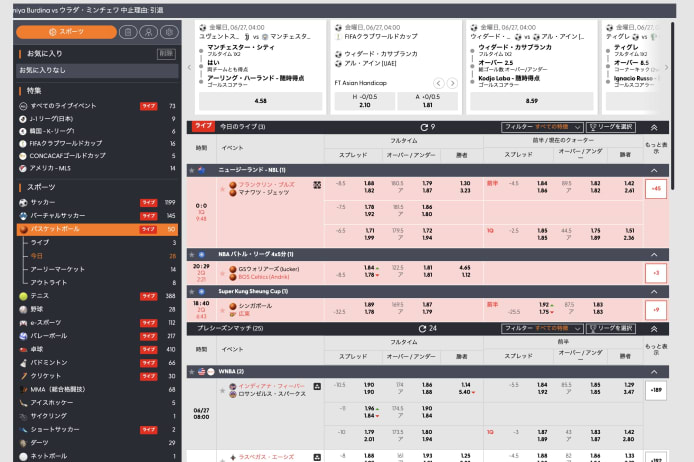Refresh today's live section via refresh icon 9
Screen dimensions: 694x462
(x=424, y=127)
